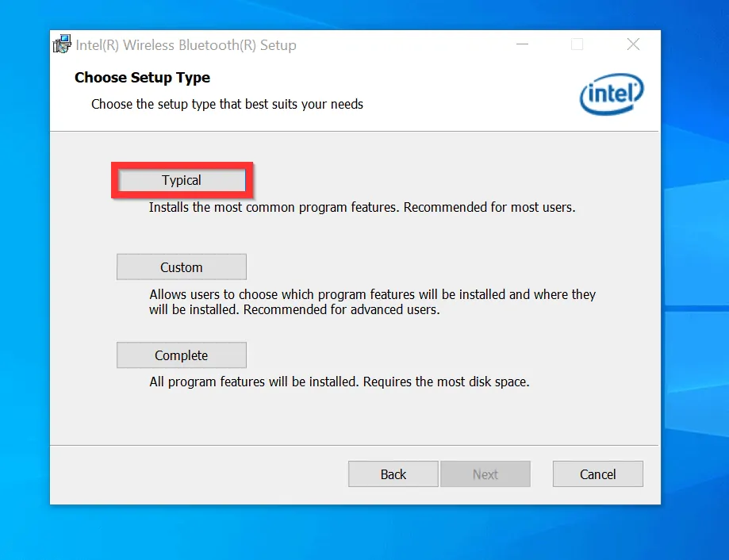Close the setup window with the X

pyautogui.click(x=633, y=44)
